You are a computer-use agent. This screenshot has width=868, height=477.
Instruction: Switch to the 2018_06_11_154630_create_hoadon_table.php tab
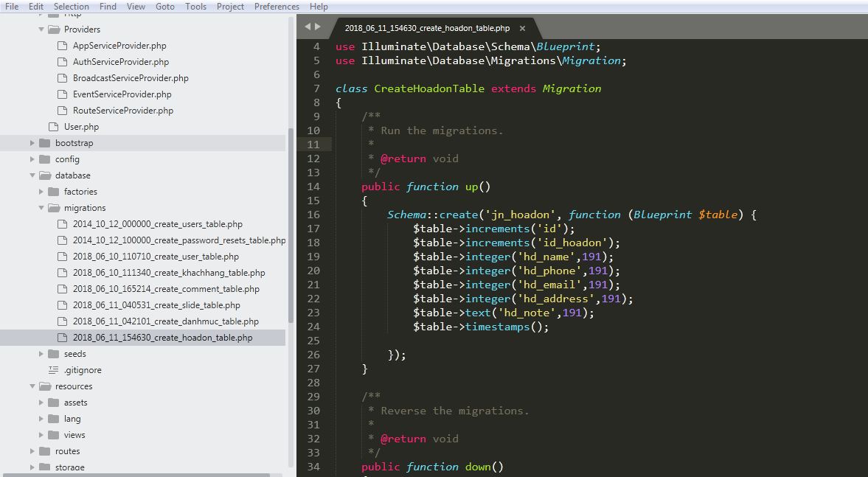[427, 29]
